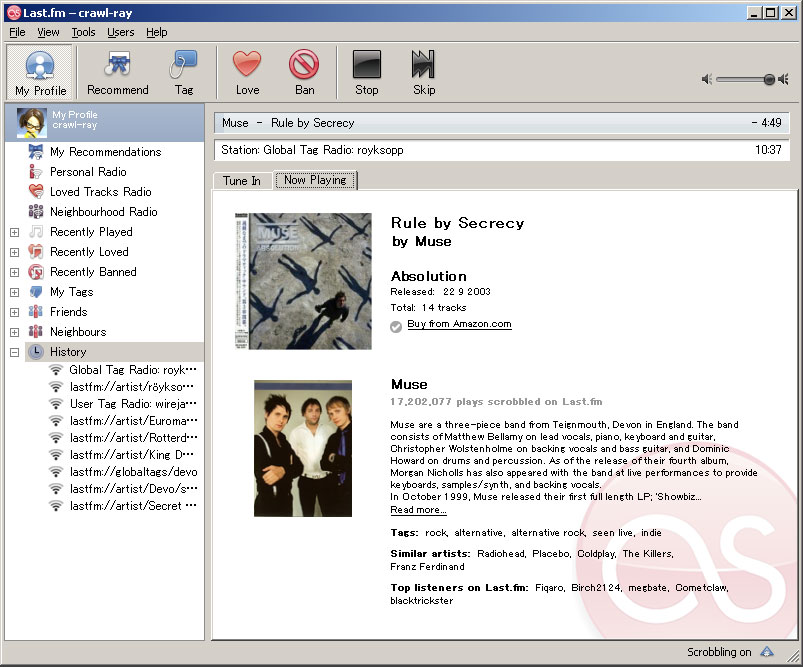Screen dimensions: 803x667
Task: Click the My Tags icon
Action: pyautogui.click(x=36, y=291)
